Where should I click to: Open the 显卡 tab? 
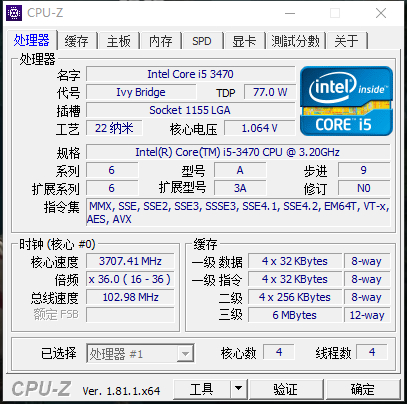click(x=244, y=41)
